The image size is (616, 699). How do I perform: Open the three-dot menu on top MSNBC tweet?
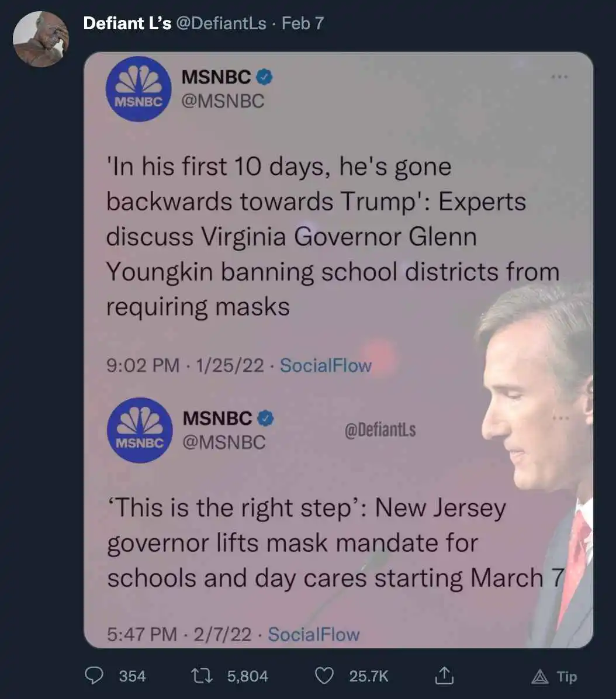tap(559, 77)
